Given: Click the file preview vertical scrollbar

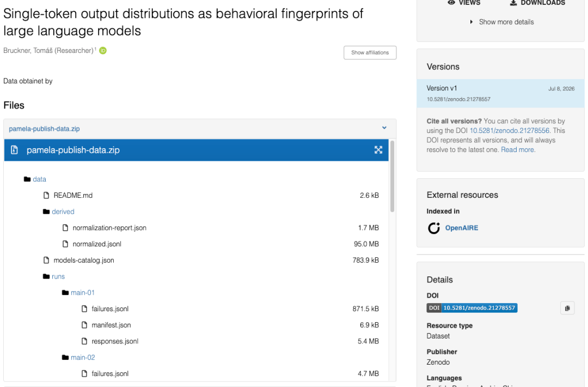Looking at the screenshot, I should (x=392, y=177).
